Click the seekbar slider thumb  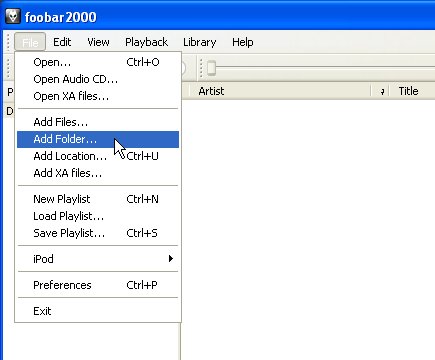tap(211, 68)
